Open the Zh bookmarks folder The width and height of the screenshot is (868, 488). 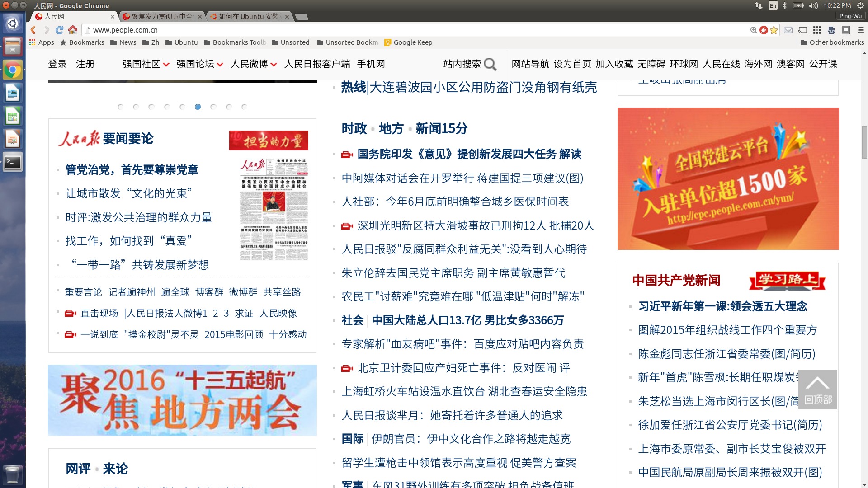pyautogui.click(x=151, y=42)
